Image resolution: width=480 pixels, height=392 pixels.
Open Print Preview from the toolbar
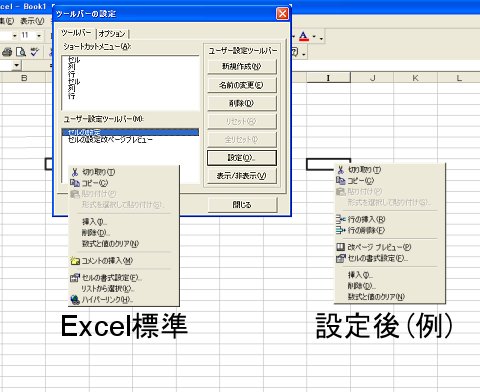coord(21,52)
